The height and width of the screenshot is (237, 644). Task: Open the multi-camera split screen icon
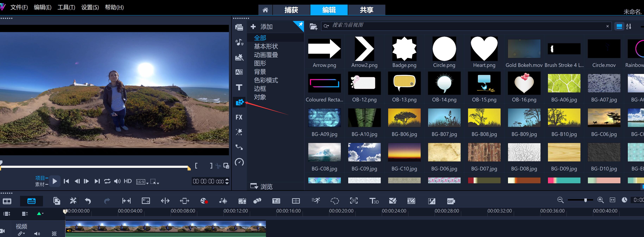click(x=296, y=201)
